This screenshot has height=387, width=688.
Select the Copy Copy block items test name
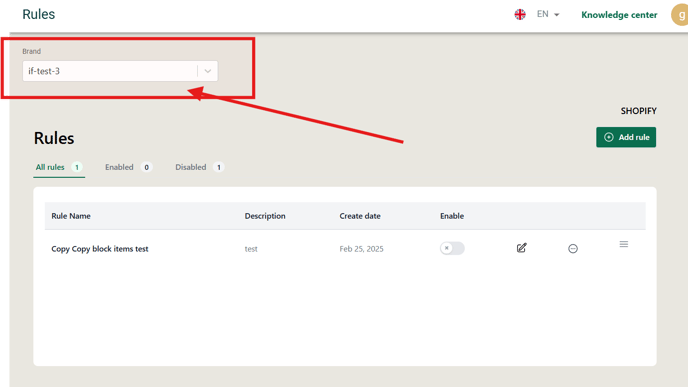(x=100, y=249)
